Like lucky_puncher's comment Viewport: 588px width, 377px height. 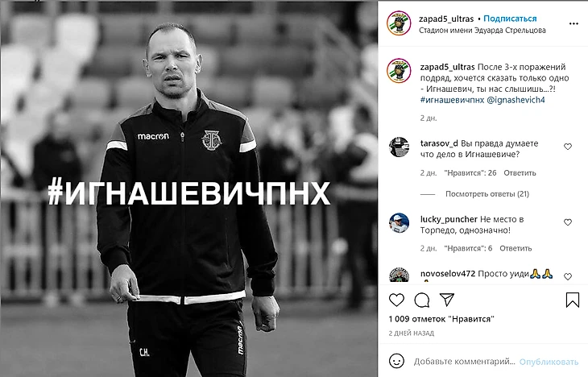[568, 222]
